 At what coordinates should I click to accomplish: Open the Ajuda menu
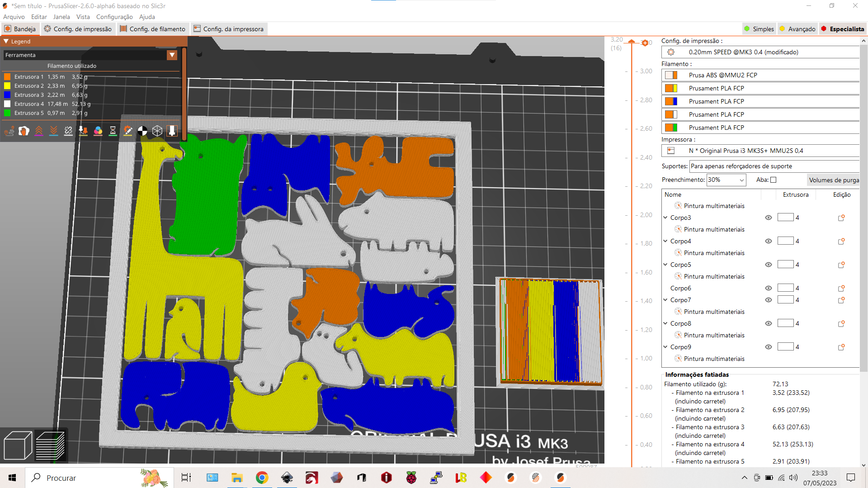click(x=147, y=17)
